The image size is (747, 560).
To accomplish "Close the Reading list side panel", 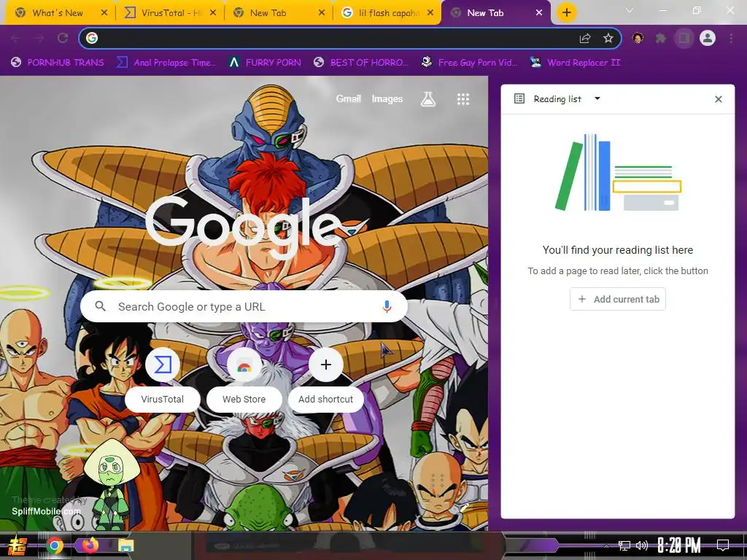I will click(x=719, y=99).
